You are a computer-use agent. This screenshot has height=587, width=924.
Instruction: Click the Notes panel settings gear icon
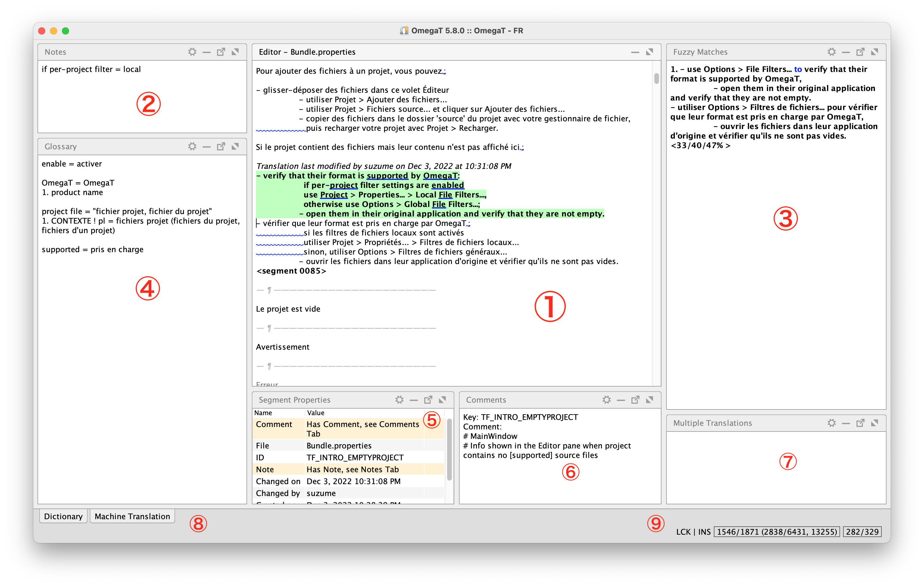(192, 52)
